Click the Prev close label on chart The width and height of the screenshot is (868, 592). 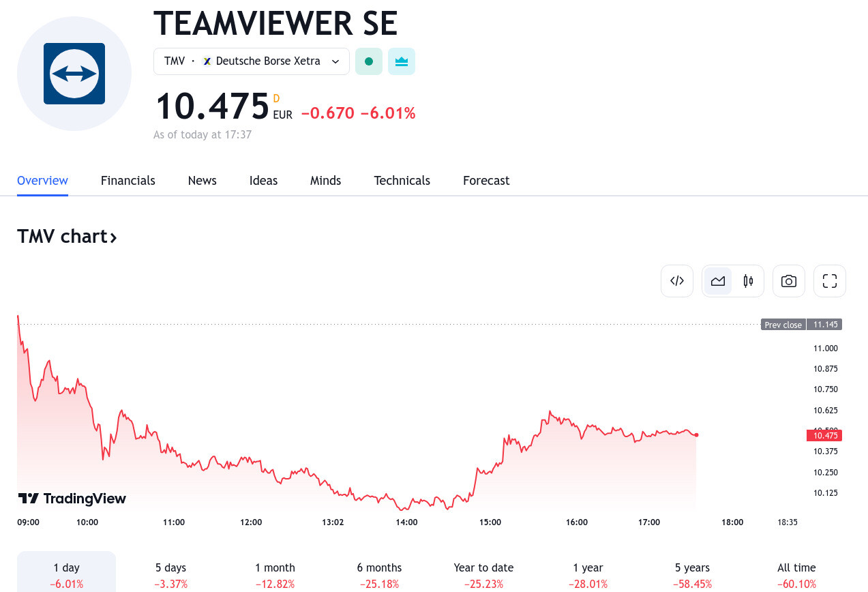point(783,325)
